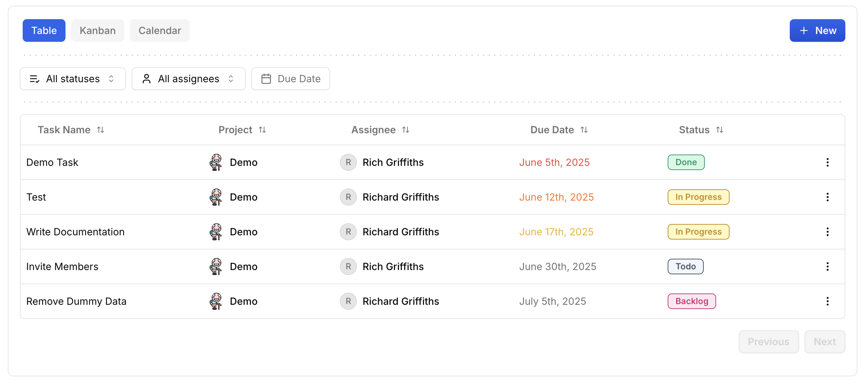The width and height of the screenshot is (868, 387).
Task: Sort by Task Name column arrows
Action: click(x=101, y=130)
